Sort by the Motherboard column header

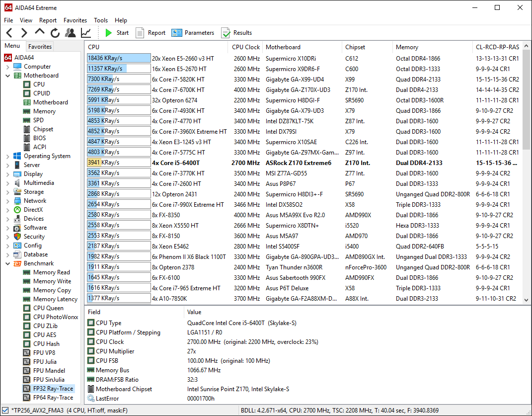(x=302, y=47)
